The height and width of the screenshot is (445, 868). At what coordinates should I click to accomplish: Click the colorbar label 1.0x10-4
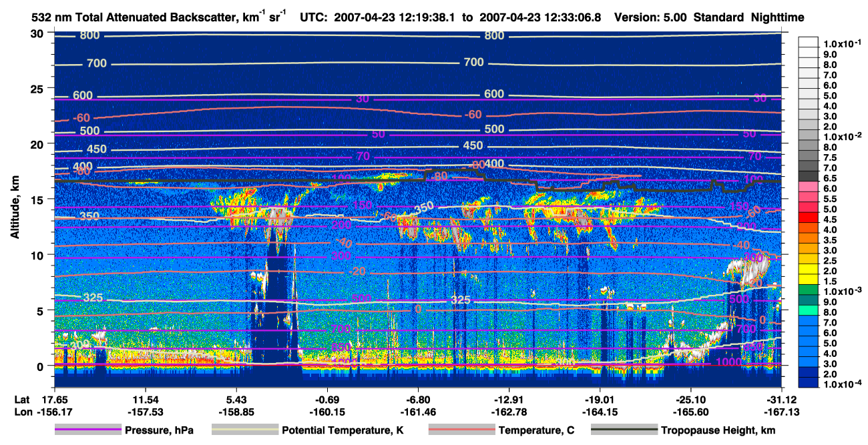point(841,384)
